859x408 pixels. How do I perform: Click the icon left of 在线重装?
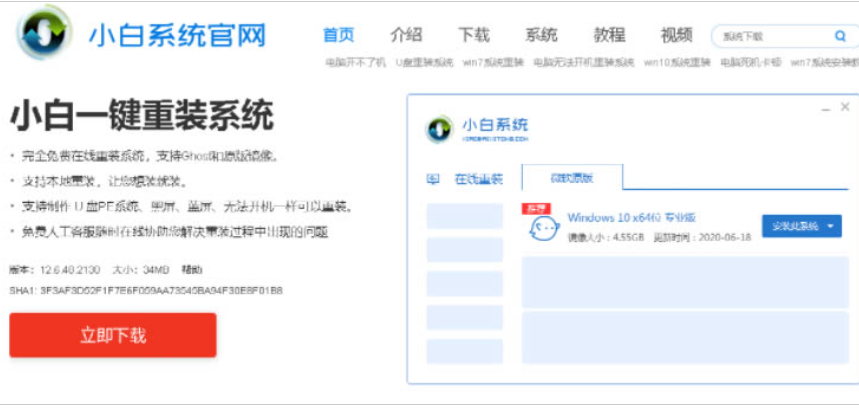coord(433,180)
